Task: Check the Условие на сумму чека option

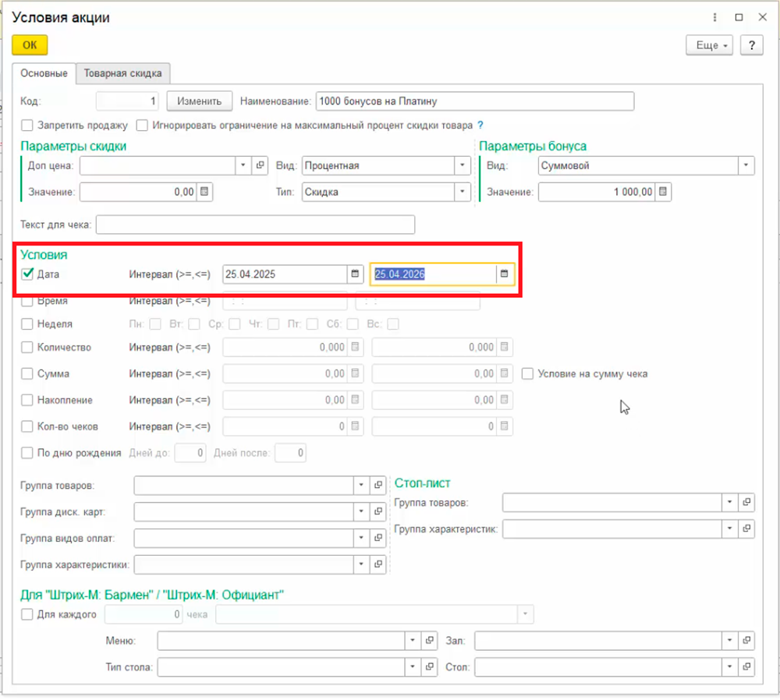Action: (528, 373)
